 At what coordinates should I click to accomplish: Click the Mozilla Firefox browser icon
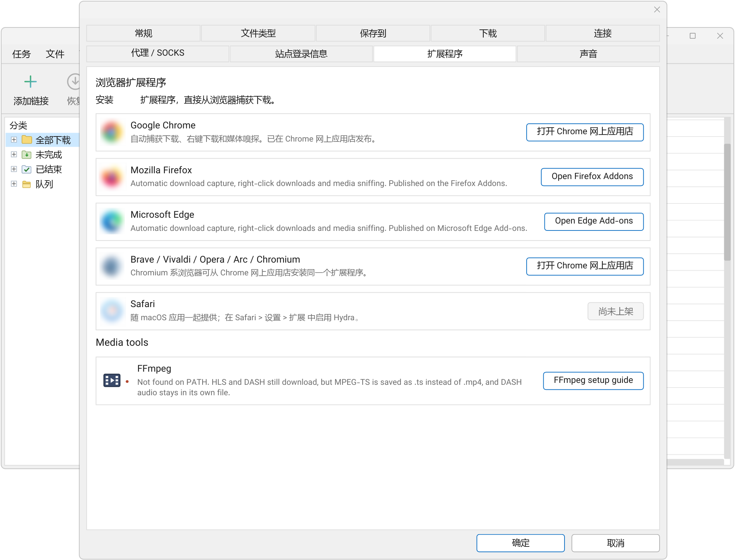111,177
